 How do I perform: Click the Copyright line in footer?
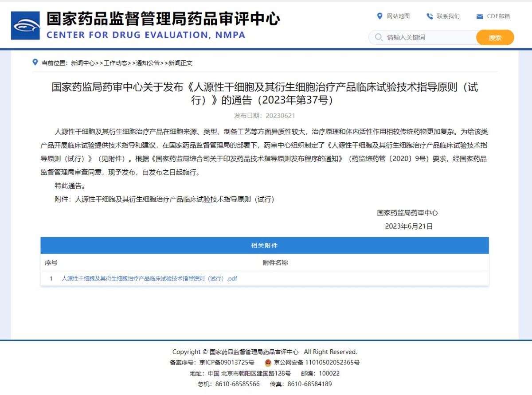[265, 352]
